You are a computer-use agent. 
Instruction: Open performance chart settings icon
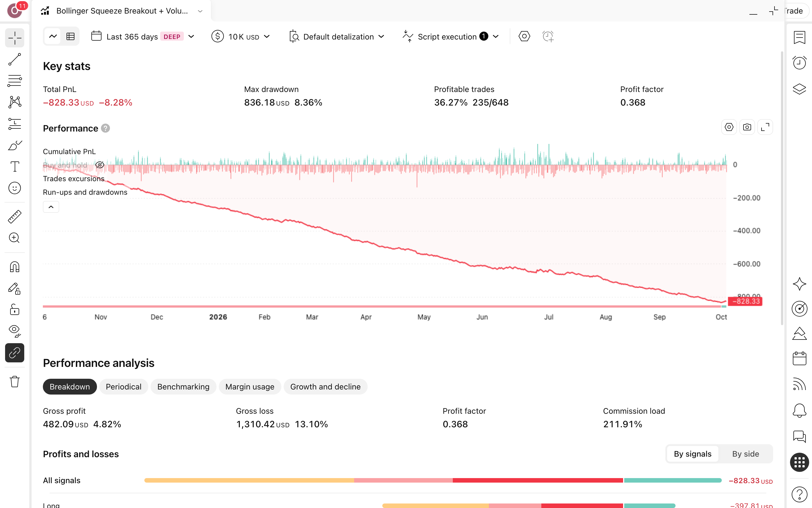[x=729, y=127]
